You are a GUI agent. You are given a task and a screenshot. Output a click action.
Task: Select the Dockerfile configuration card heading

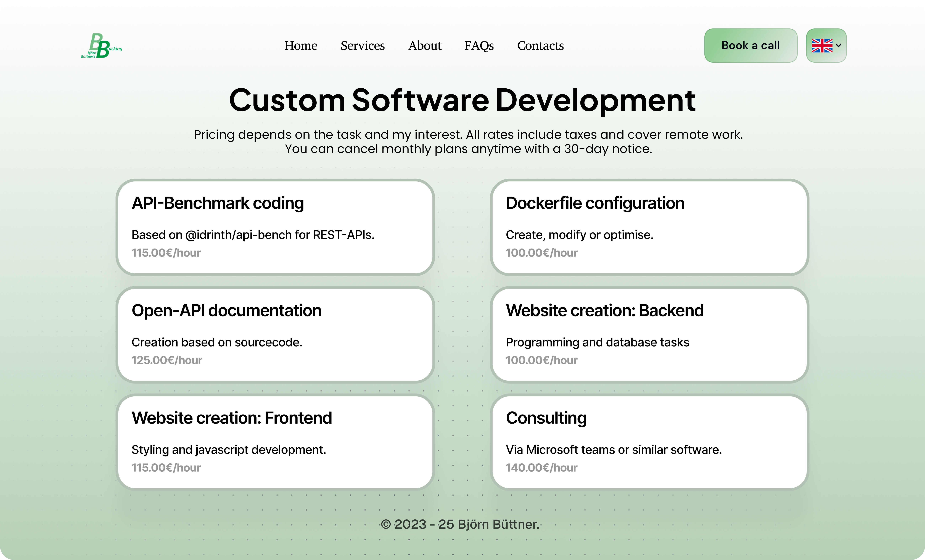click(x=595, y=203)
